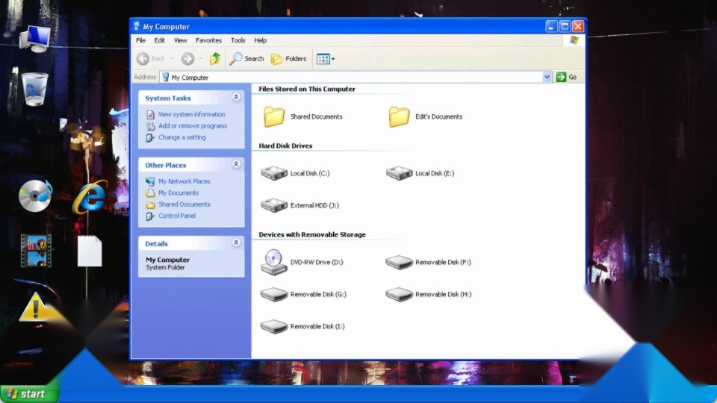
Task: Click the Internet Explorer desktop icon
Action: tap(90, 196)
